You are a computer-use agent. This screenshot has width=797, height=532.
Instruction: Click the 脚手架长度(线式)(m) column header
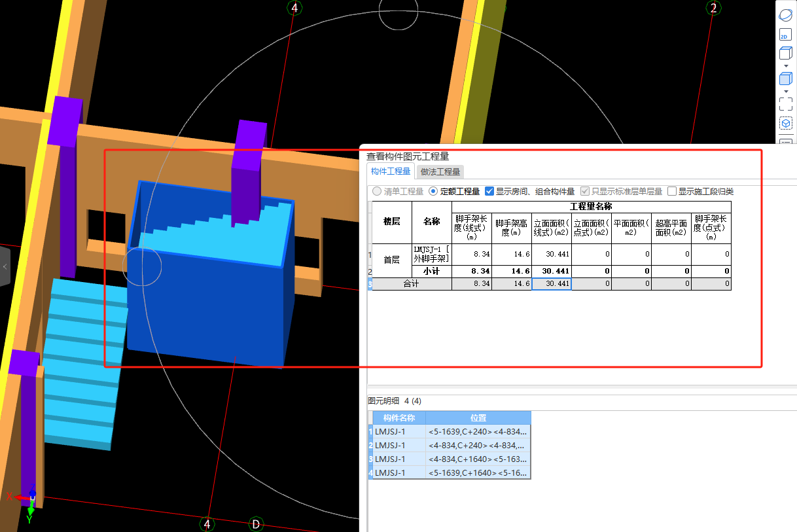pos(472,228)
